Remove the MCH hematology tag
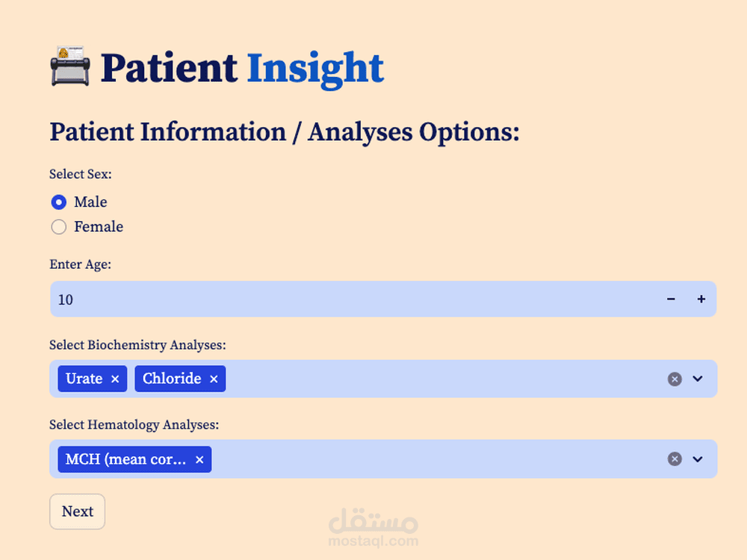 [199, 460]
